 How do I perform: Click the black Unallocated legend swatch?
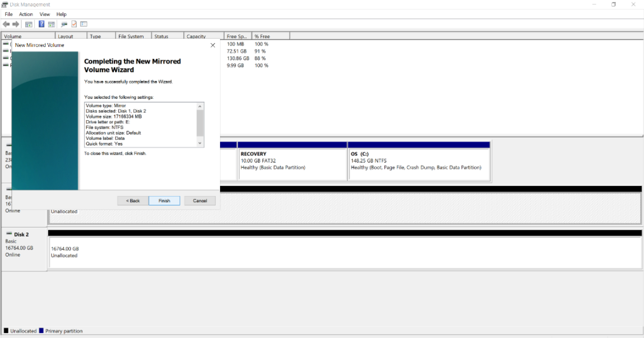6,331
